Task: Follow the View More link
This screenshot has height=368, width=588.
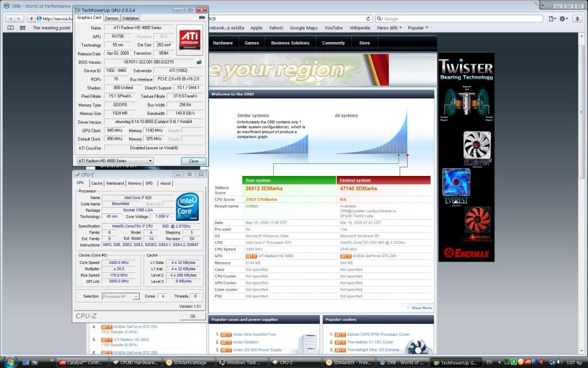Action: pyautogui.click(x=421, y=308)
